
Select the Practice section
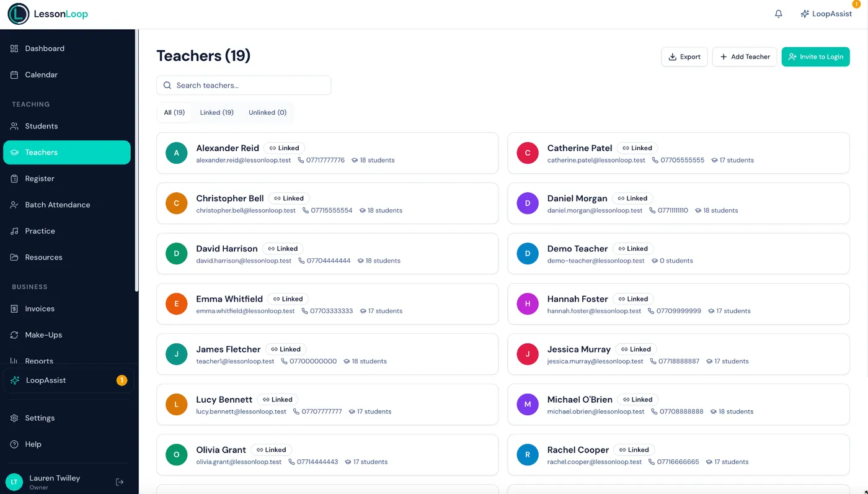click(40, 230)
